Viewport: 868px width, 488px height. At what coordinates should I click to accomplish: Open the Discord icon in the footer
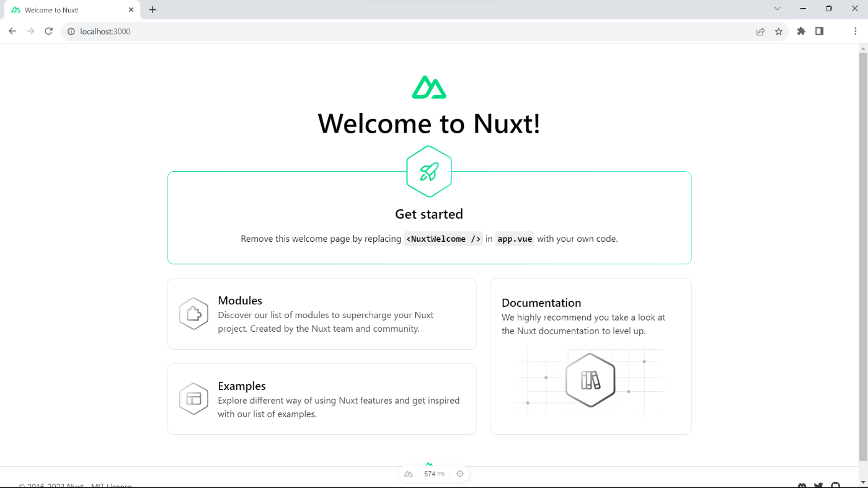click(802, 486)
